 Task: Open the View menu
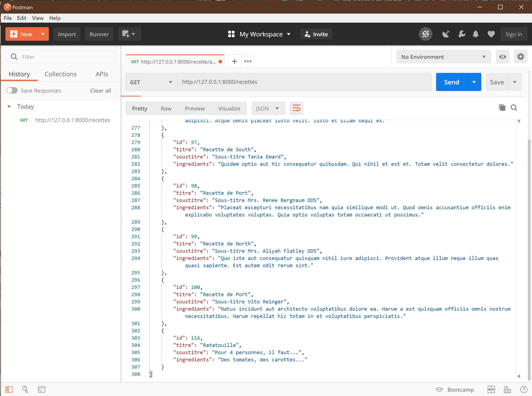pyautogui.click(x=38, y=18)
